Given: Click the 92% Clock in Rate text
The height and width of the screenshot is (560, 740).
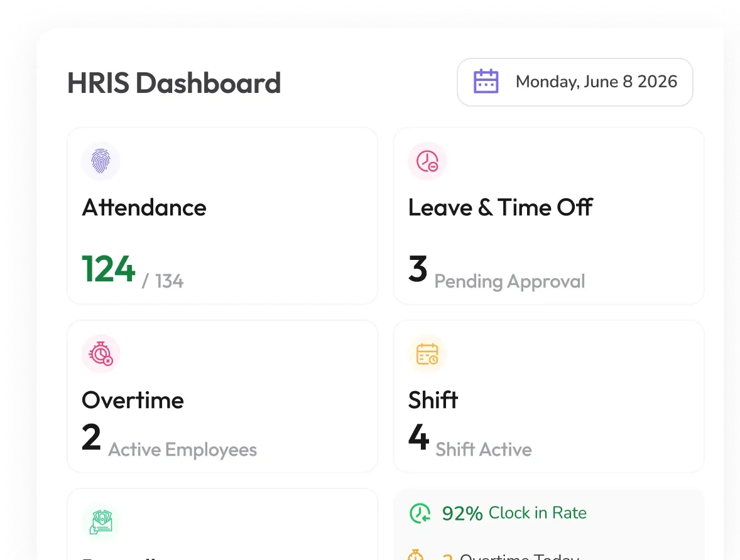Looking at the screenshot, I should [x=514, y=513].
